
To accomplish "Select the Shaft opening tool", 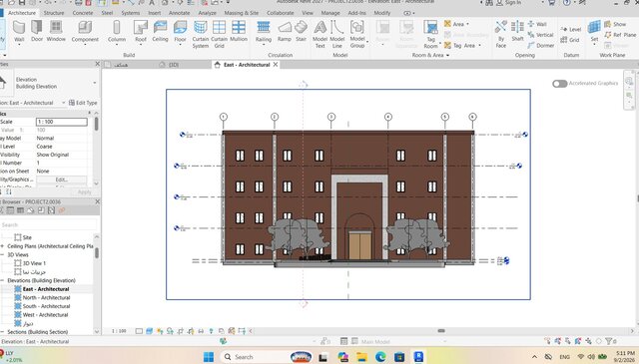I will tap(517, 31).
